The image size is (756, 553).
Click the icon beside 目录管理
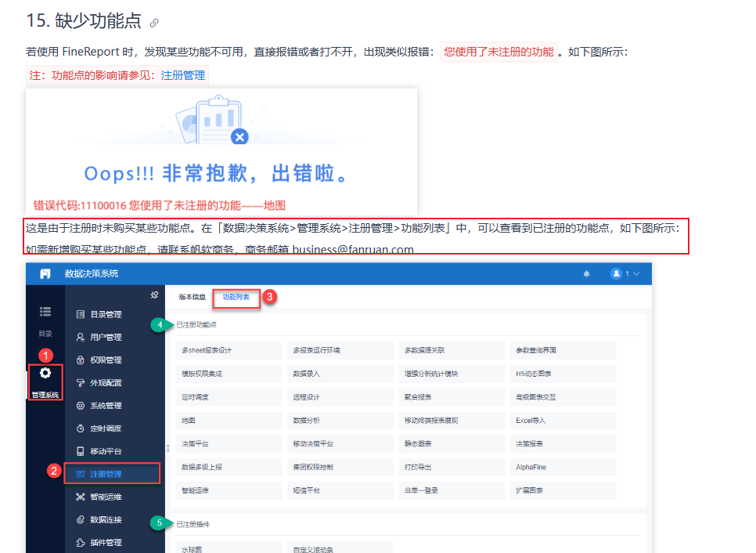point(81,314)
